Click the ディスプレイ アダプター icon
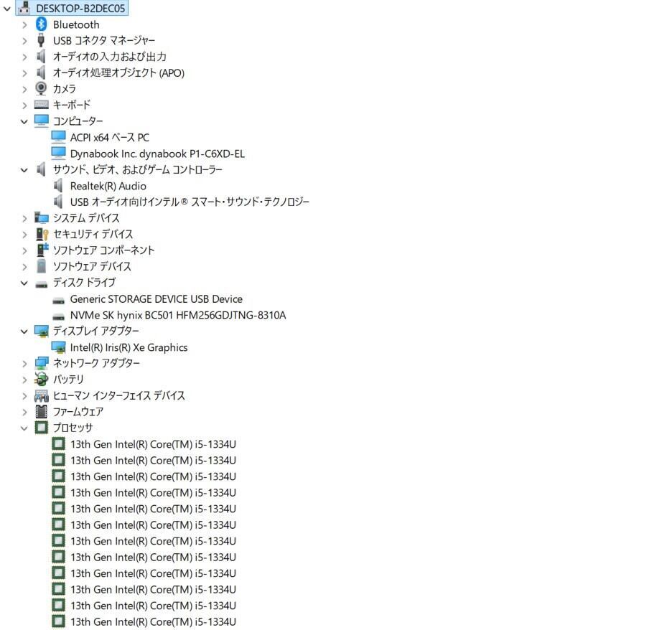The width and height of the screenshot is (672, 630). [41, 331]
